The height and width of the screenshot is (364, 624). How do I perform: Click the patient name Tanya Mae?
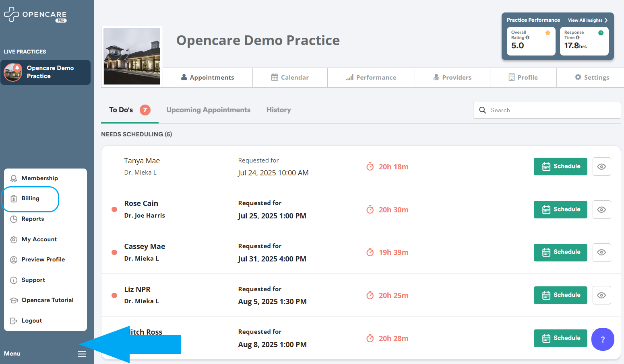tap(142, 161)
